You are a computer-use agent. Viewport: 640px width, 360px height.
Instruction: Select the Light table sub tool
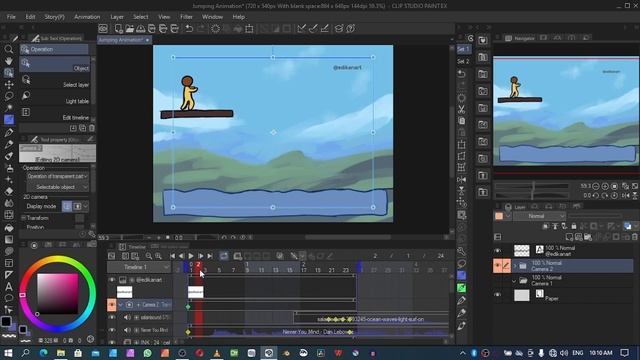coord(54,98)
